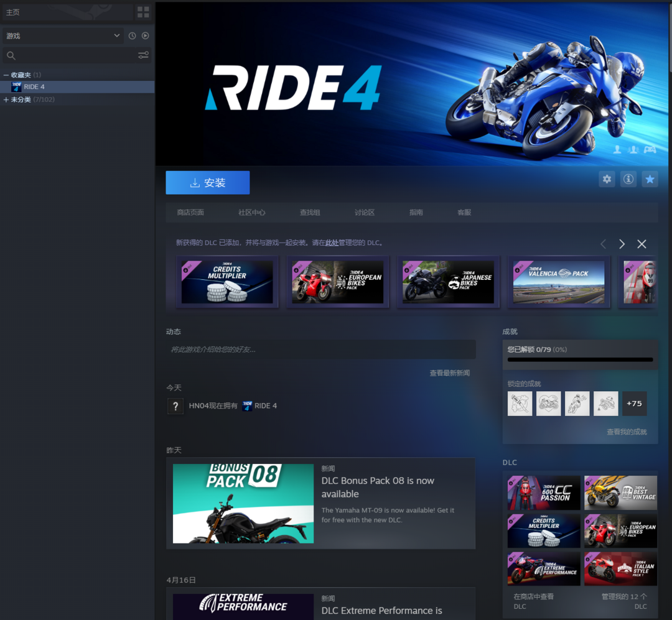Show next DLC items with right arrow

(622, 244)
